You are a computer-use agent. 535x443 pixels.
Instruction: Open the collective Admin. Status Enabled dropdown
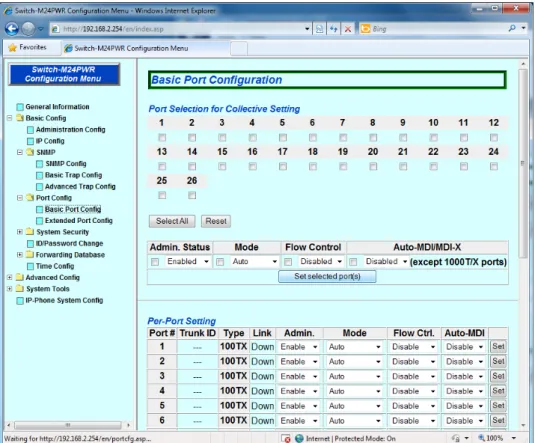click(x=187, y=261)
